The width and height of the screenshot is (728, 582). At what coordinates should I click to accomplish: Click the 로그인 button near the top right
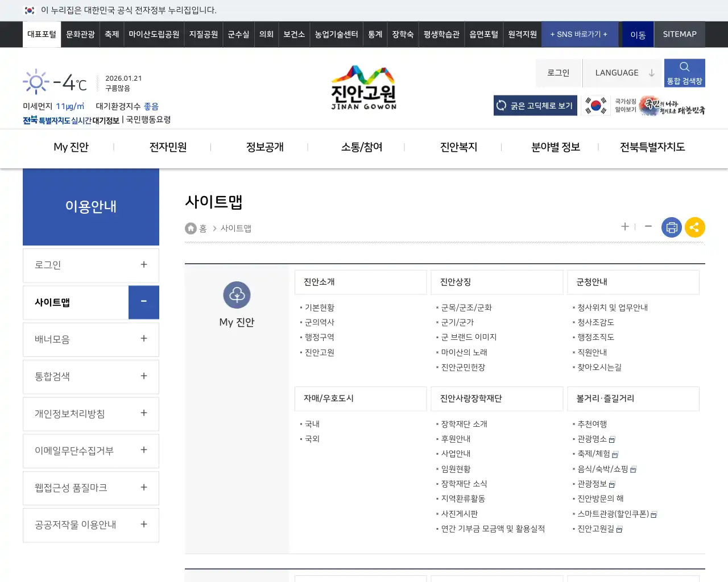(x=559, y=72)
